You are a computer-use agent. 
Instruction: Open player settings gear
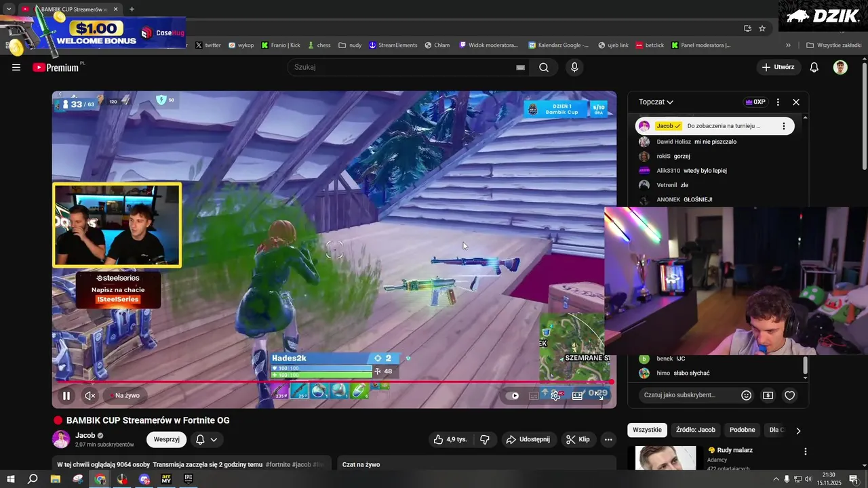tap(556, 395)
